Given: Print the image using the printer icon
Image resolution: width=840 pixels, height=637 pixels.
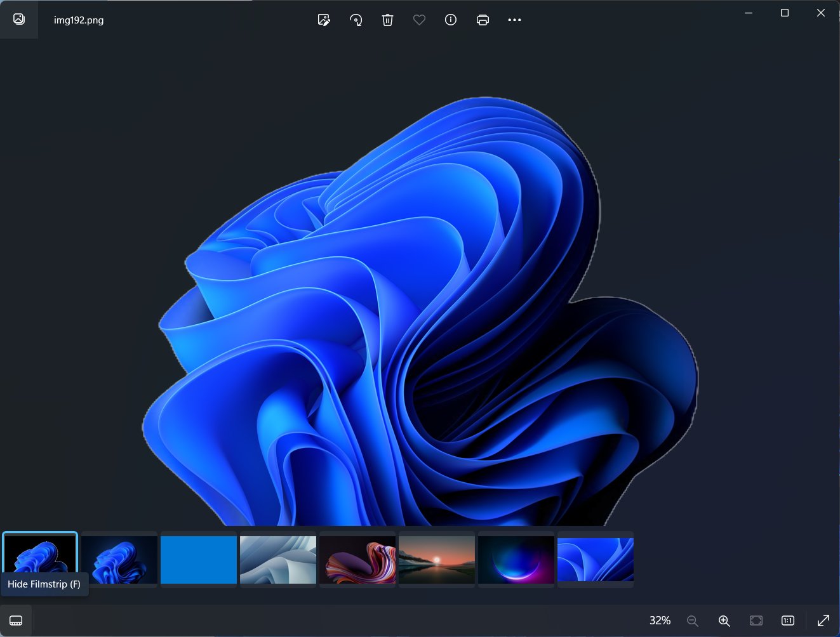Looking at the screenshot, I should (x=483, y=20).
